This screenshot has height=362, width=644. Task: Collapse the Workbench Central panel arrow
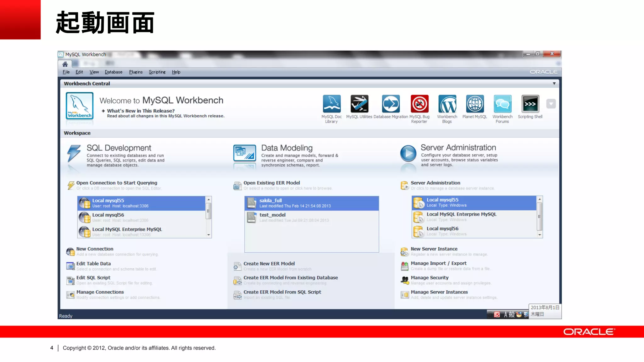point(554,84)
